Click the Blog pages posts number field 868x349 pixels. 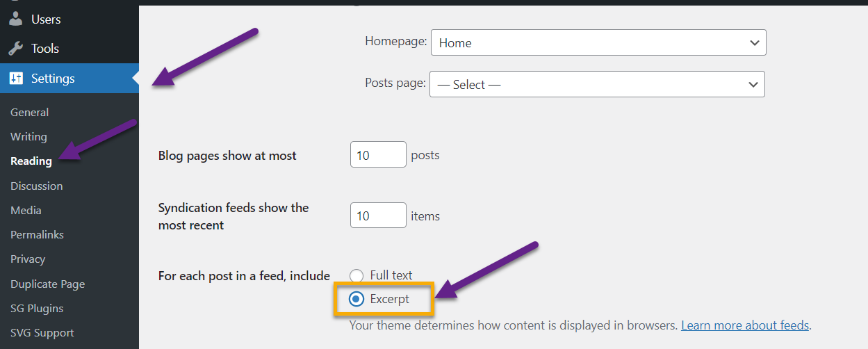point(378,155)
